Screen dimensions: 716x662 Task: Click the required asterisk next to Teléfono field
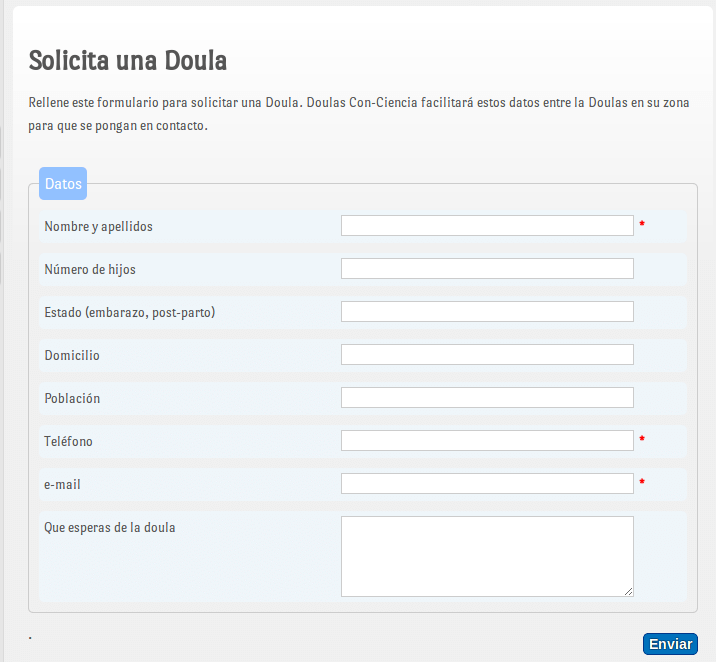click(642, 439)
